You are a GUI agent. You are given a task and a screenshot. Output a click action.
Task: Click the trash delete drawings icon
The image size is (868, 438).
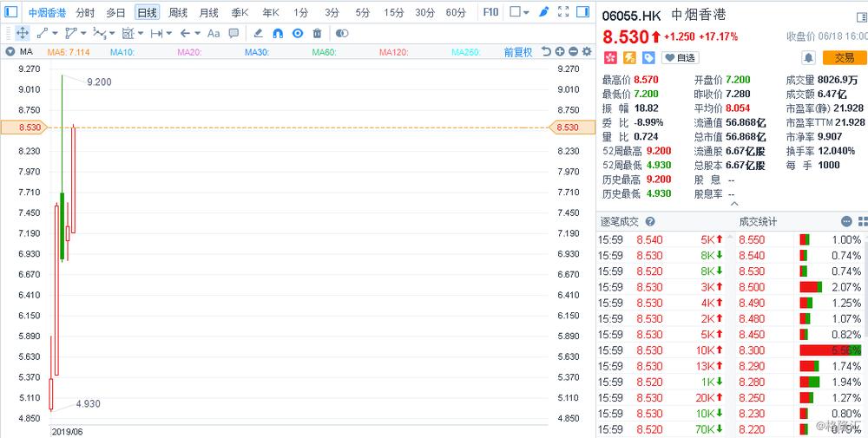point(317,33)
